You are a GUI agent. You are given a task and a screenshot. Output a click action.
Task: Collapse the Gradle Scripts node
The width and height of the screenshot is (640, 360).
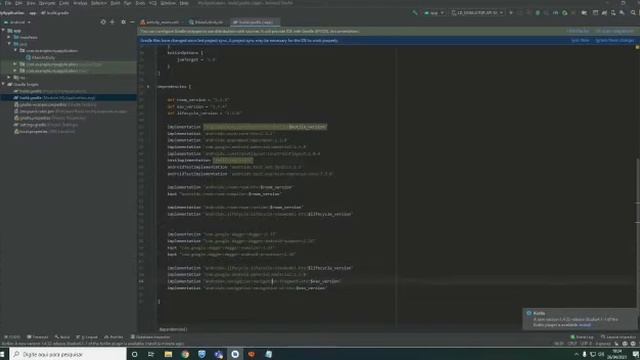point(4,84)
